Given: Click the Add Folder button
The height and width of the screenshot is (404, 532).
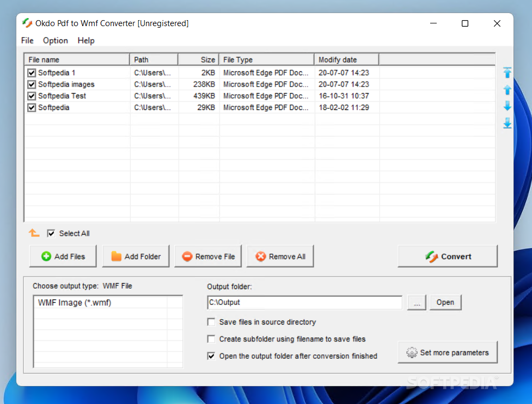Looking at the screenshot, I should [x=136, y=256].
